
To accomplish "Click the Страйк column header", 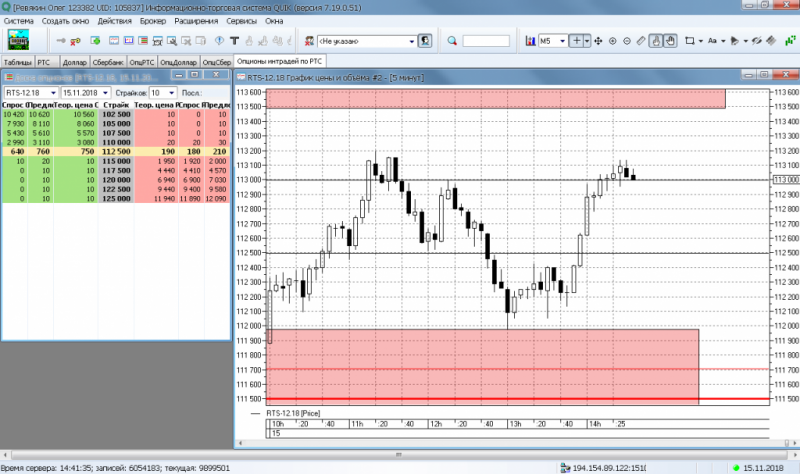I will [x=116, y=105].
